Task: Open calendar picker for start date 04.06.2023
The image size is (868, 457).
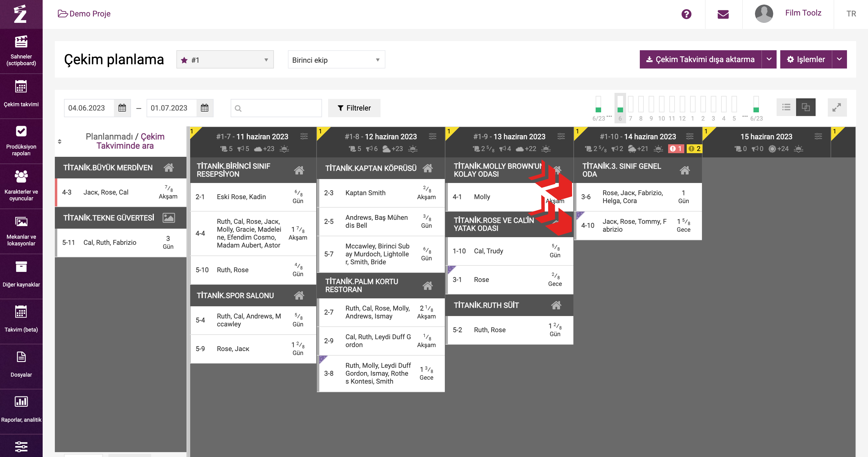Action: click(x=122, y=108)
